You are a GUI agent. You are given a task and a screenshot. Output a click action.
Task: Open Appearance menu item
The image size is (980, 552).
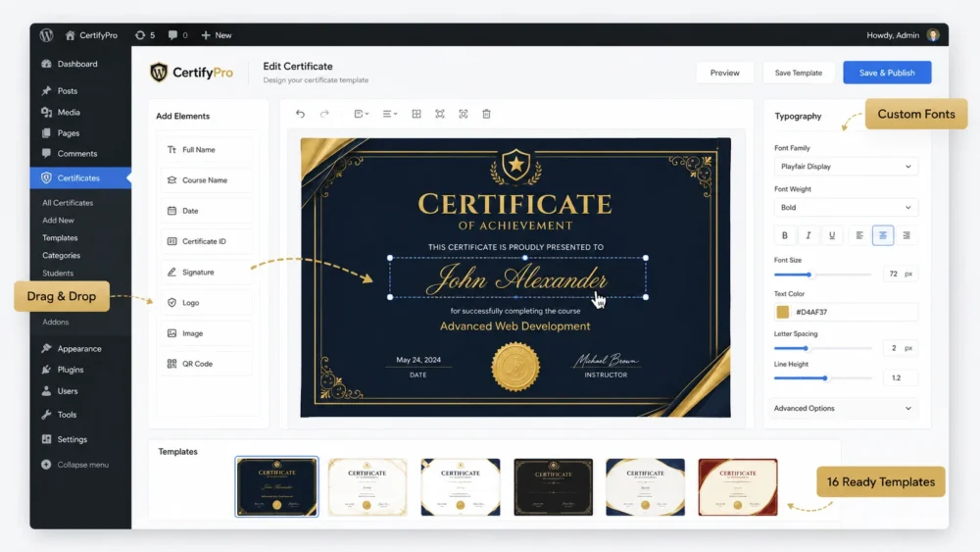tap(80, 348)
